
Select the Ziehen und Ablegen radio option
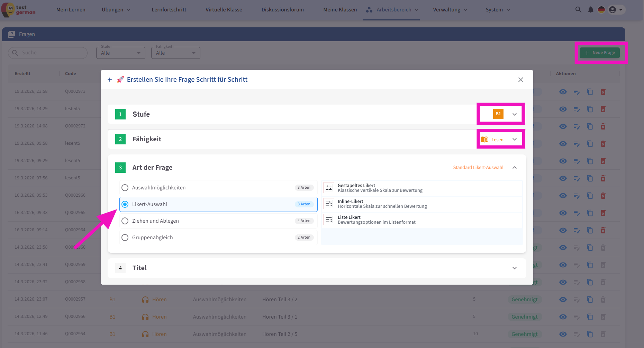[x=125, y=221]
